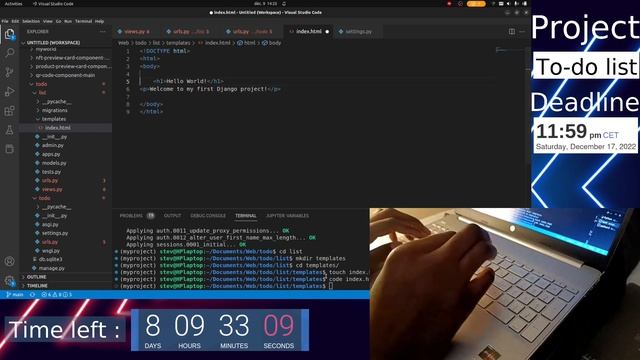Click the synchronize changes icon in status bar
This screenshot has height=360, width=640.
tap(33, 294)
